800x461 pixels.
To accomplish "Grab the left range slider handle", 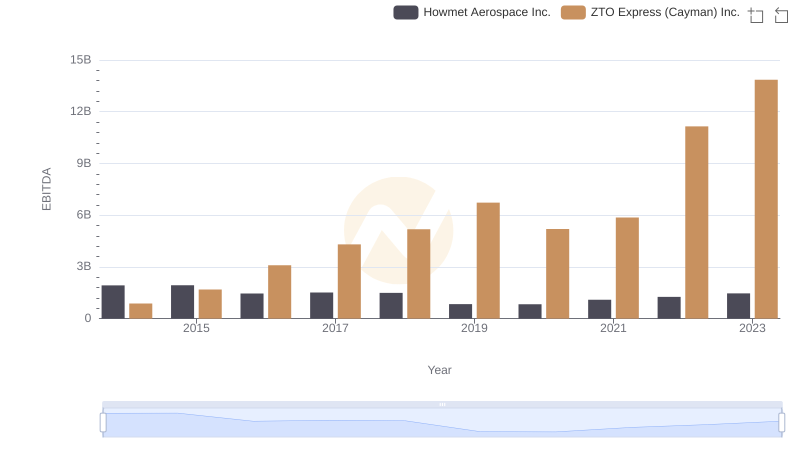I will click(103, 423).
